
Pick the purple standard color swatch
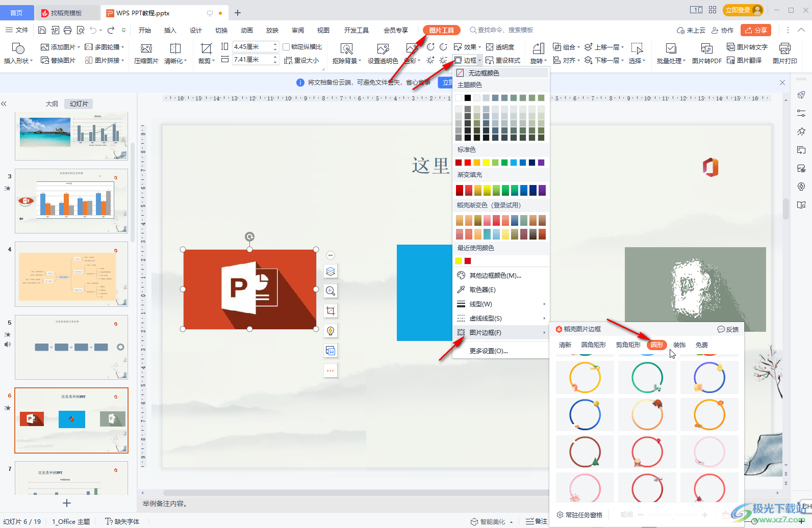coord(541,163)
